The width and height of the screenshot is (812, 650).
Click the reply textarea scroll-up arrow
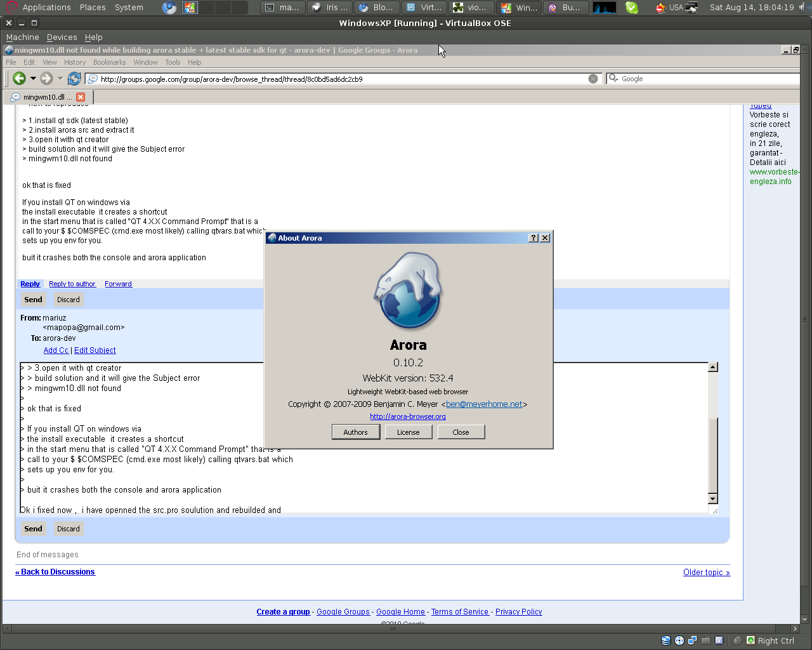[713, 367]
